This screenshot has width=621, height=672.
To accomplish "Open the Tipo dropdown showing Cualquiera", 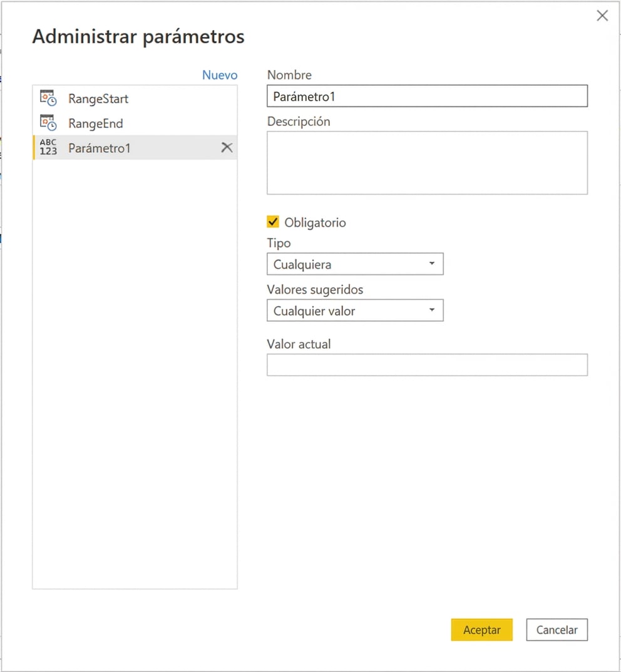I will pos(355,264).
